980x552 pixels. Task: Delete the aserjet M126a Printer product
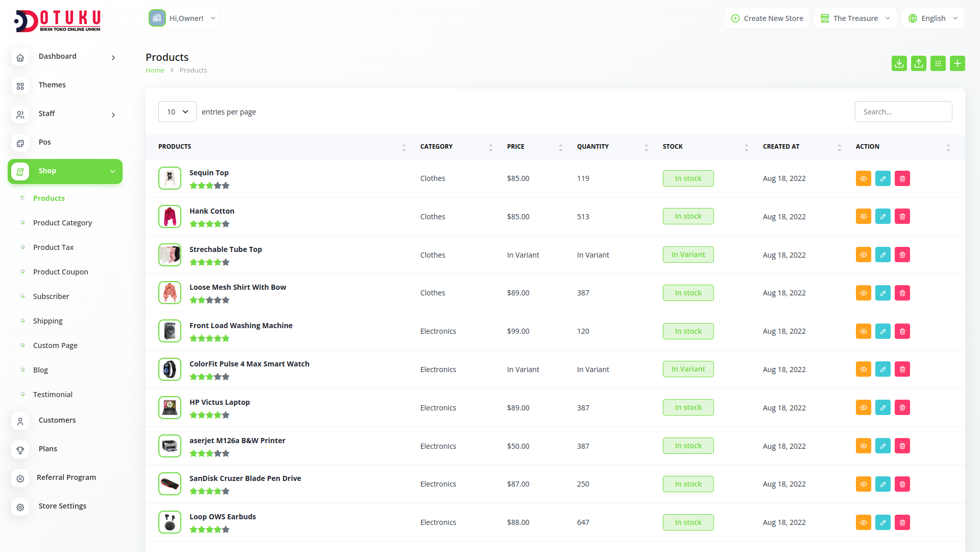(902, 446)
